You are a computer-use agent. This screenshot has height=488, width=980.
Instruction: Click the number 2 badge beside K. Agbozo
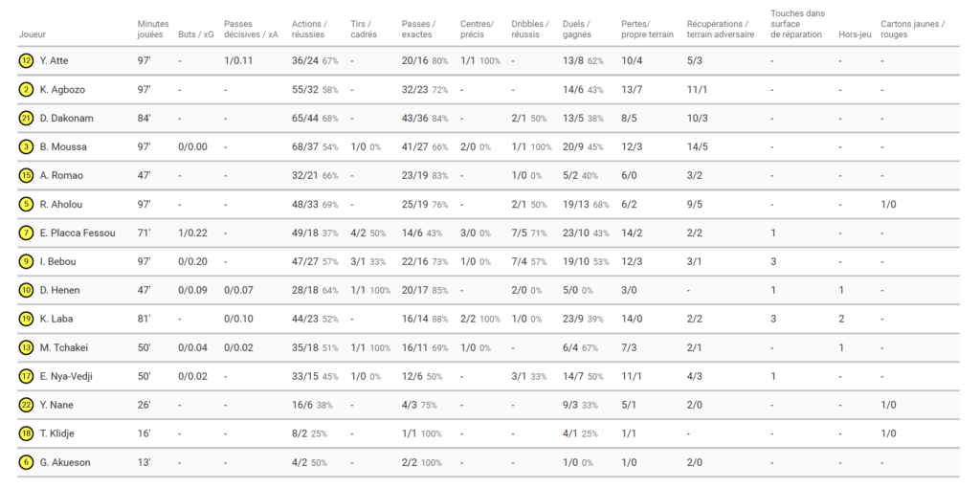tap(26, 90)
